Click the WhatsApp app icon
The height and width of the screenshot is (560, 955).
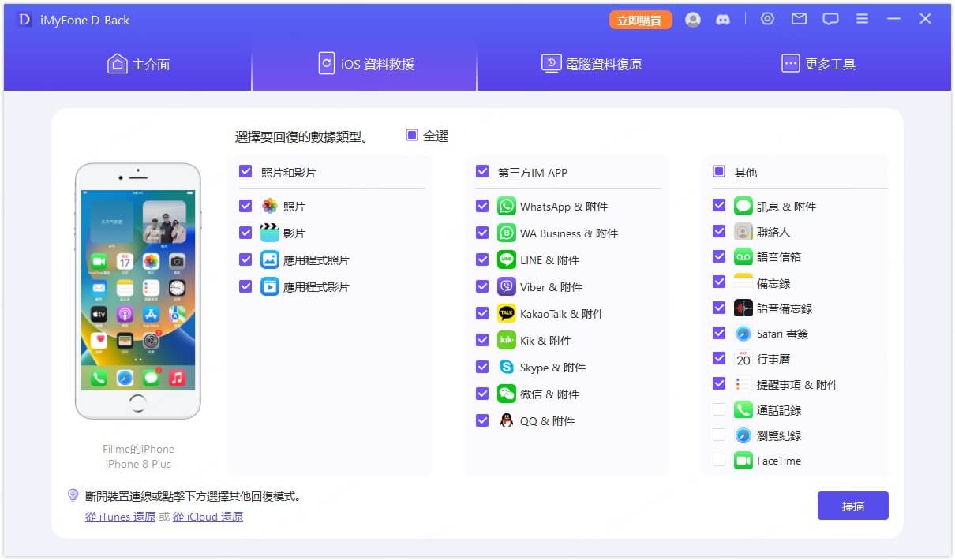tap(505, 206)
